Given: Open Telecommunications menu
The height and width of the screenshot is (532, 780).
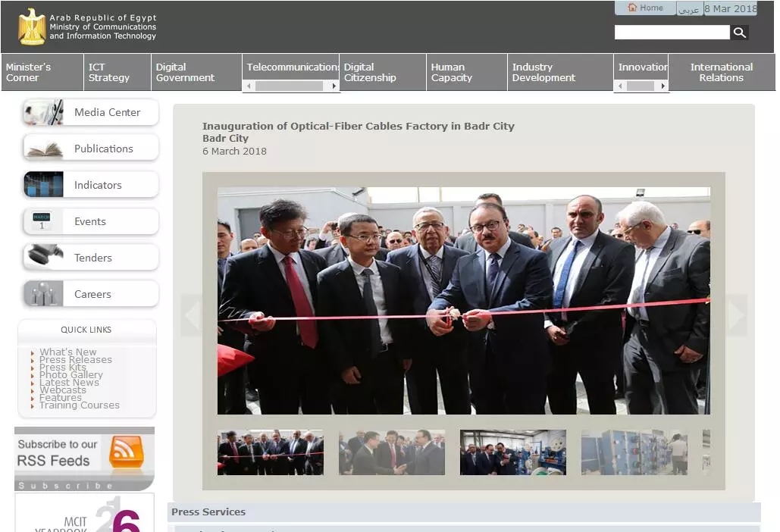Looking at the screenshot, I should click(291, 67).
